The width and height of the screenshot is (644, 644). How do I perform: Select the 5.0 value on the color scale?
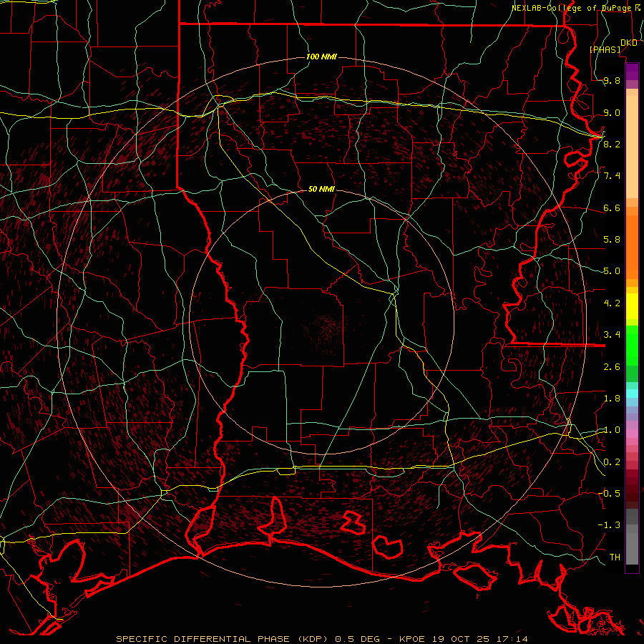coord(612,271)
